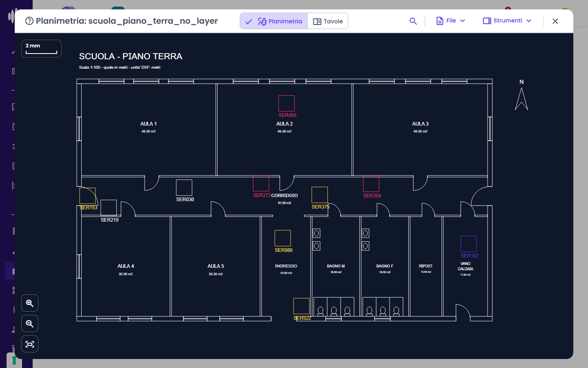
Task: Click the RIPOST. room label
Action: click(x=426, y=266)
